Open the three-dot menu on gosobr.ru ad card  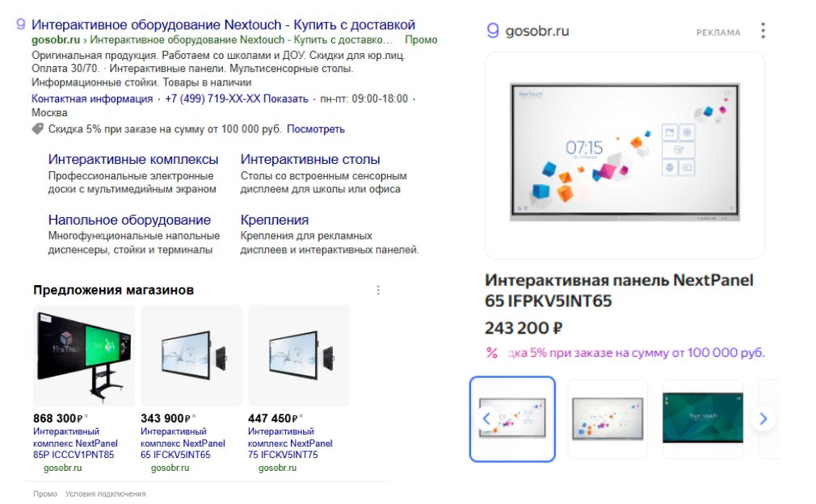tap(763, 31)
